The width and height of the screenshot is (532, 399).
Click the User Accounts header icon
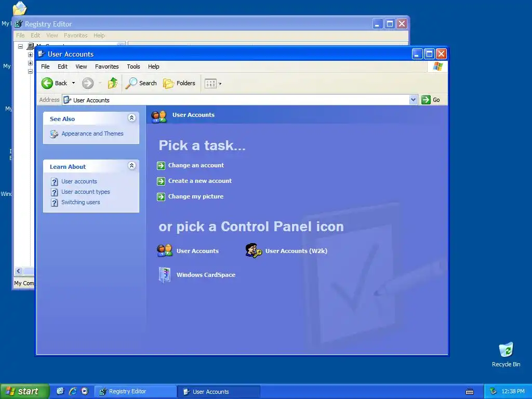pos(159,116)
